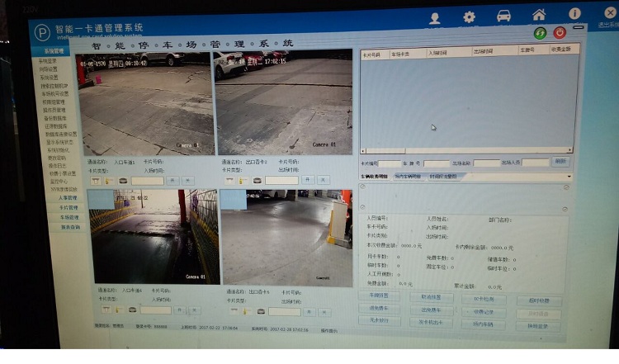Go to the home icon in top bar
The width and height of the screenshot is (619, 364).
coord(539,15)
